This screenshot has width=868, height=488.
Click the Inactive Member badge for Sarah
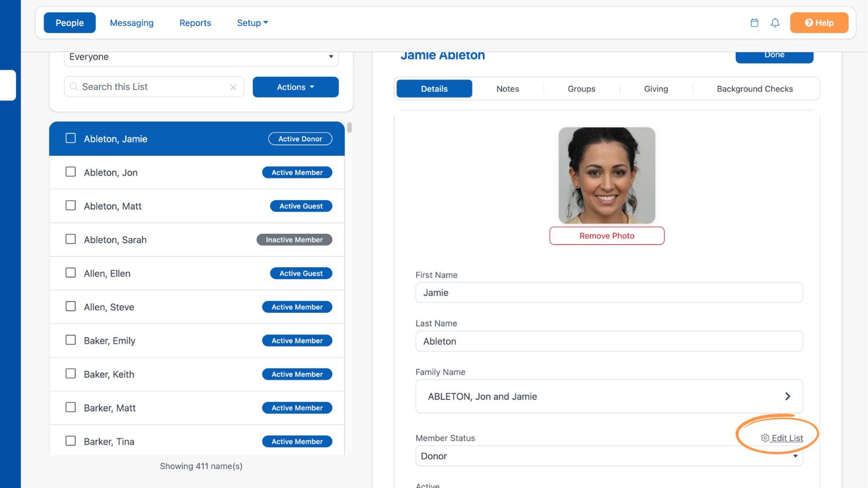coord(295,240)
